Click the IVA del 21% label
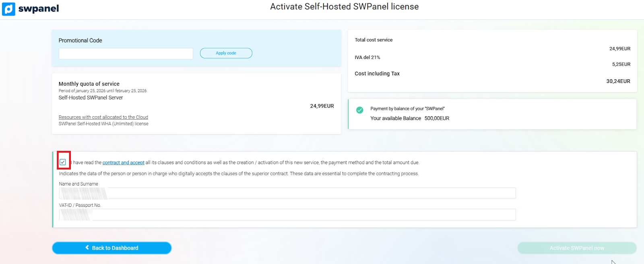The image size is (644, 264). click(367, 58)
